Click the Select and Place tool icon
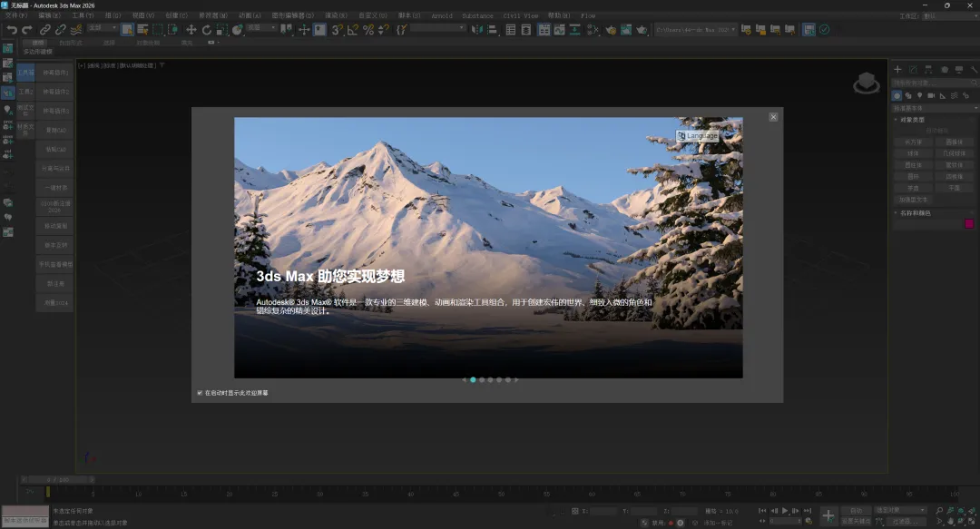Viewport: 980px width, 529px height. click(238, 29)
